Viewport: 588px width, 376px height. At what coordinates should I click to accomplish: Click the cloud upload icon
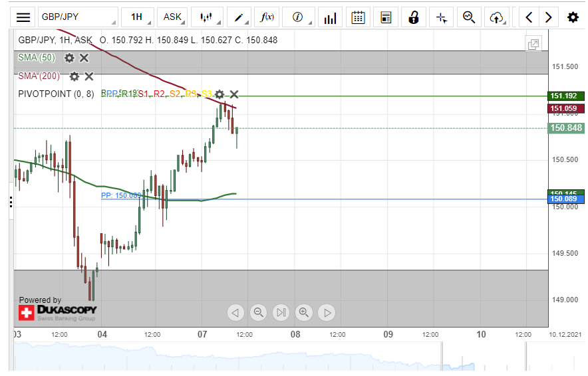tap(496, 17)
